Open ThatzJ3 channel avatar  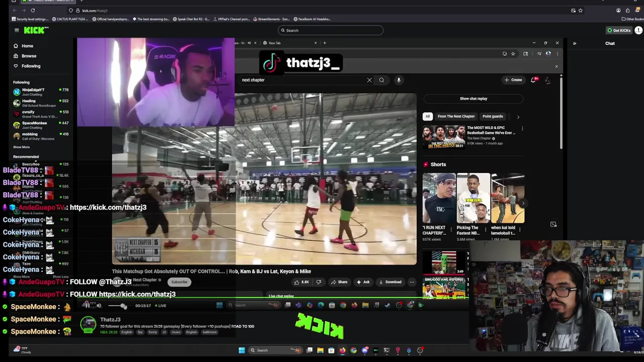pyautogui.click(x=88, y=325)
